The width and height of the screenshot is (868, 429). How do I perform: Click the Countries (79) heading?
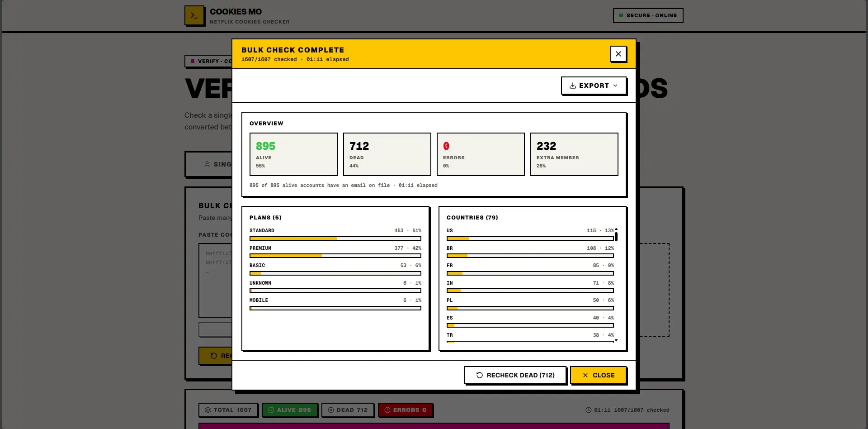pos(472,218)
